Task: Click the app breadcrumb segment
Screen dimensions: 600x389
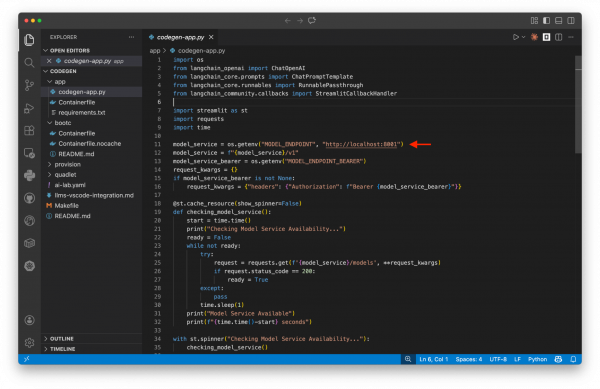Action: click(x=155, y=50)
